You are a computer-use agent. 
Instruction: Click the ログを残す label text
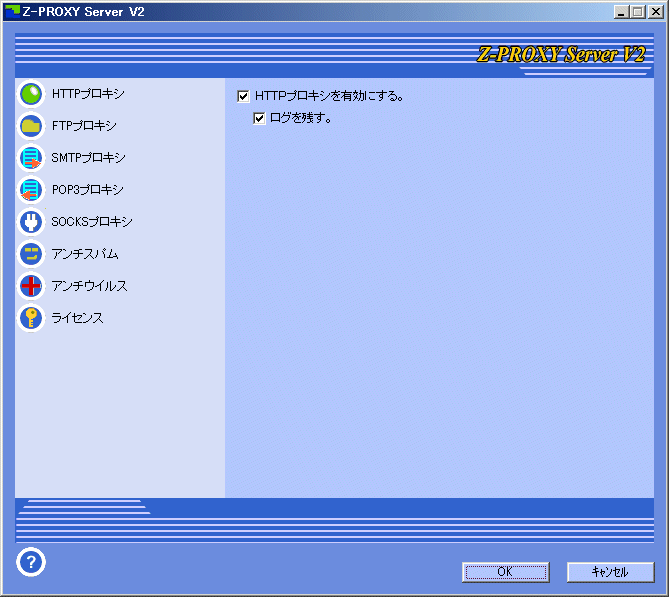[301, 118]
